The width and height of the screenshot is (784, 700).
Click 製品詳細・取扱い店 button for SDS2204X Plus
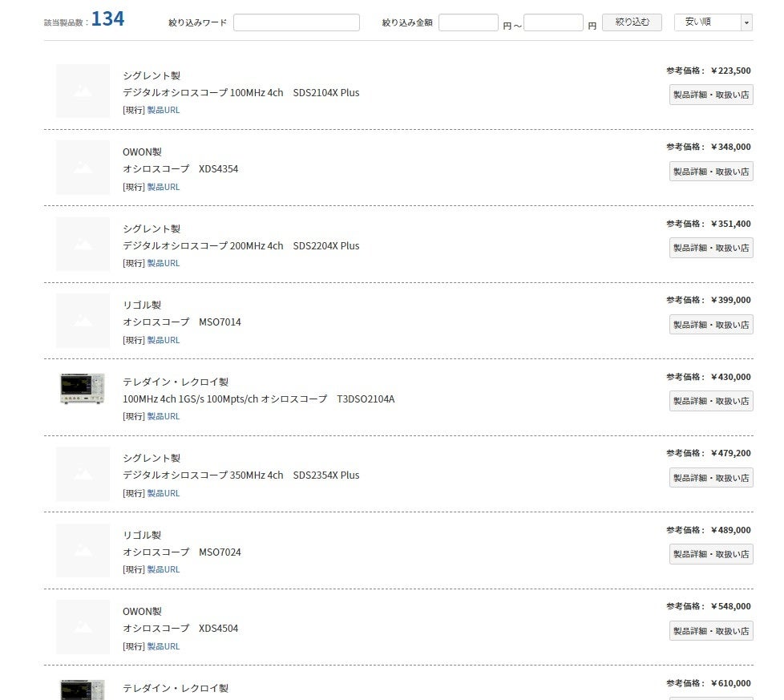click(x=711, y=248)
